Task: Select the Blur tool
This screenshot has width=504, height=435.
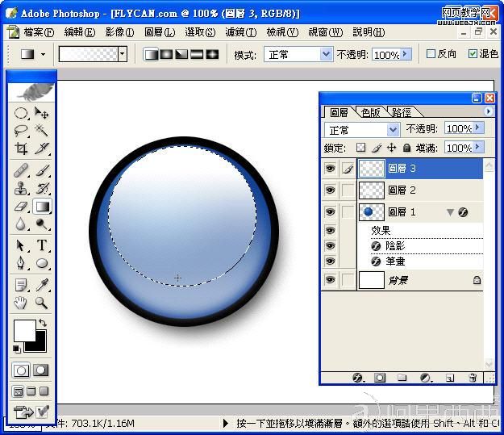Action: [x=21, y=224]
